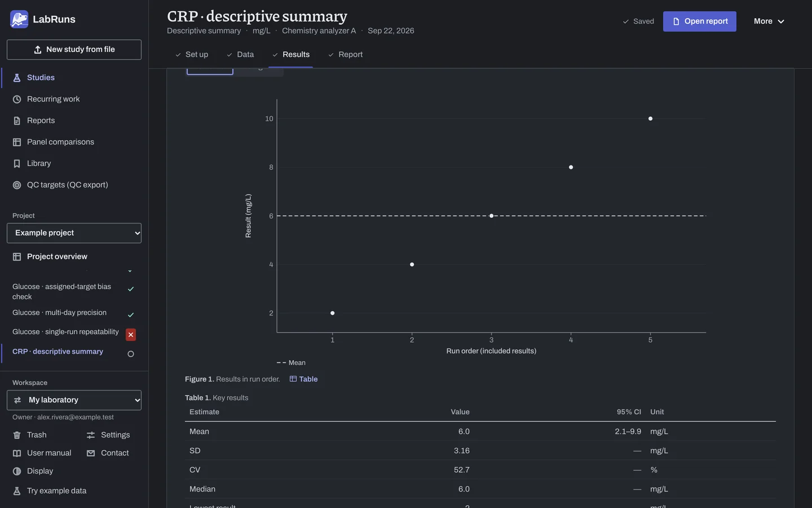The width and height of the screenshot is (812, 508).
Task: Click red X status on single-run repeatability
Action: point(131,335)
